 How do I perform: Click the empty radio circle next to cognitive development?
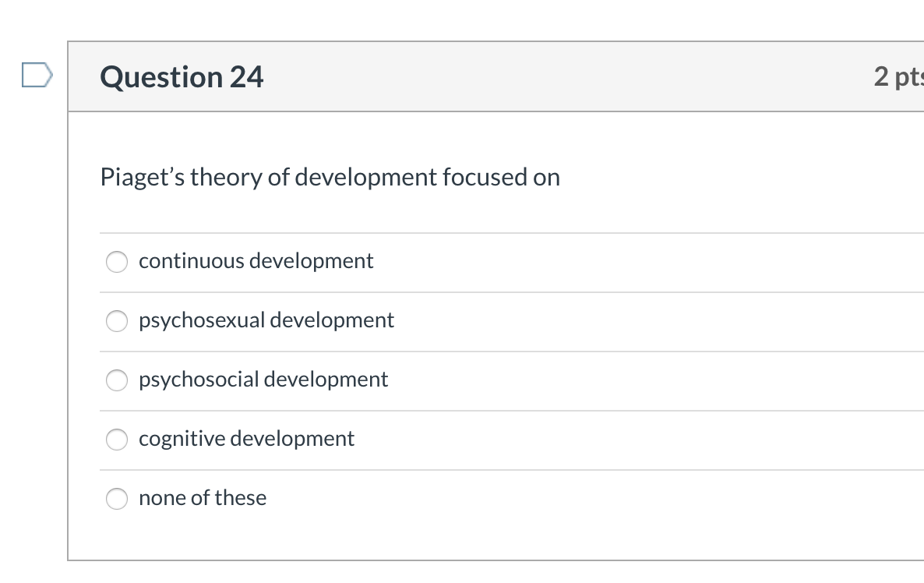(116, 440)
